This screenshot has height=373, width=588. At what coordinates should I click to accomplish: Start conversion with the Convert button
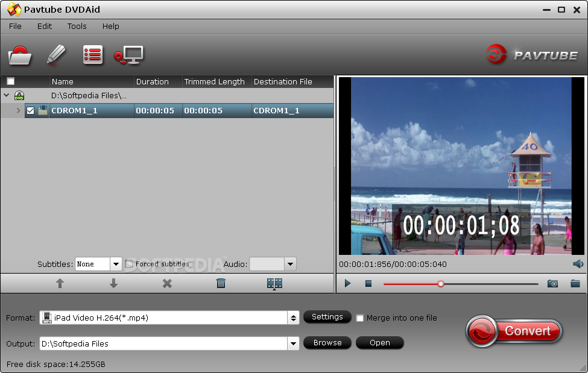(514, 331)
